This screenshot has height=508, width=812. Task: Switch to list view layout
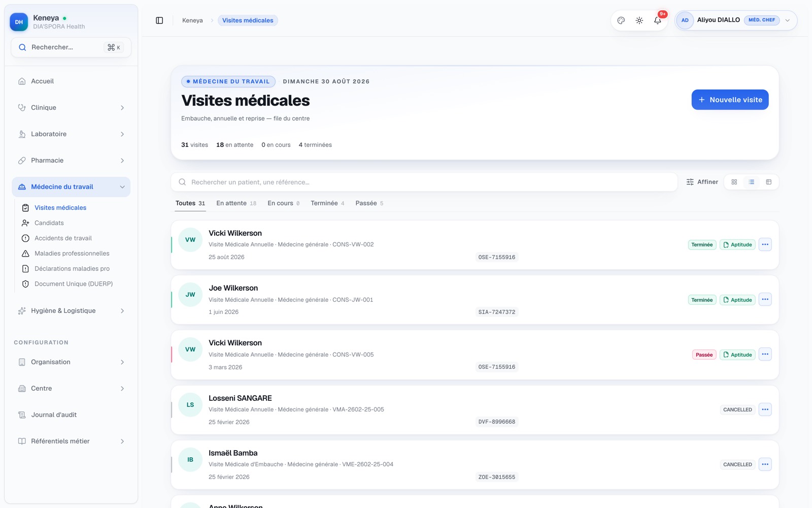point(752,182)
